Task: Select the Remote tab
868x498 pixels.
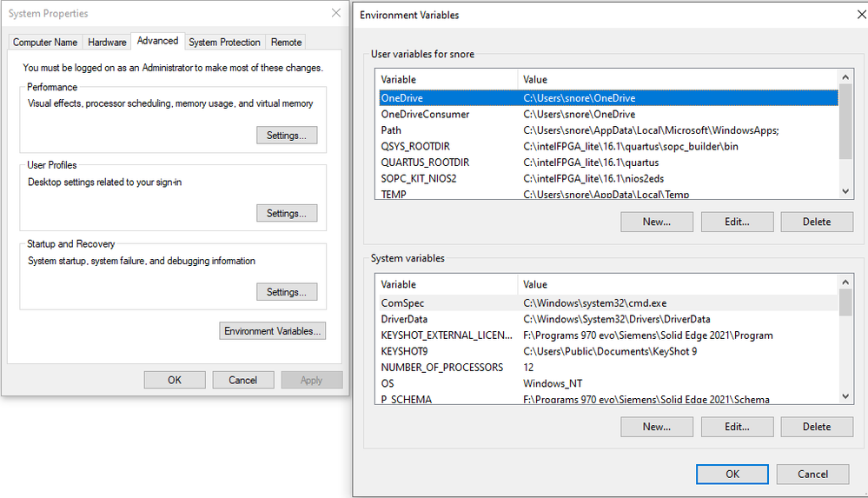Action: [286, 42]
